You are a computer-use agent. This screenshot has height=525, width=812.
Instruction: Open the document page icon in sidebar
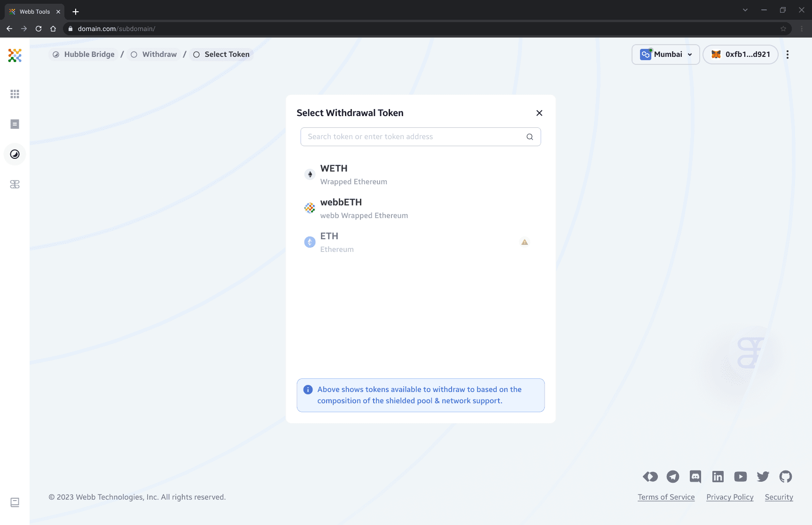pos(15,124)
